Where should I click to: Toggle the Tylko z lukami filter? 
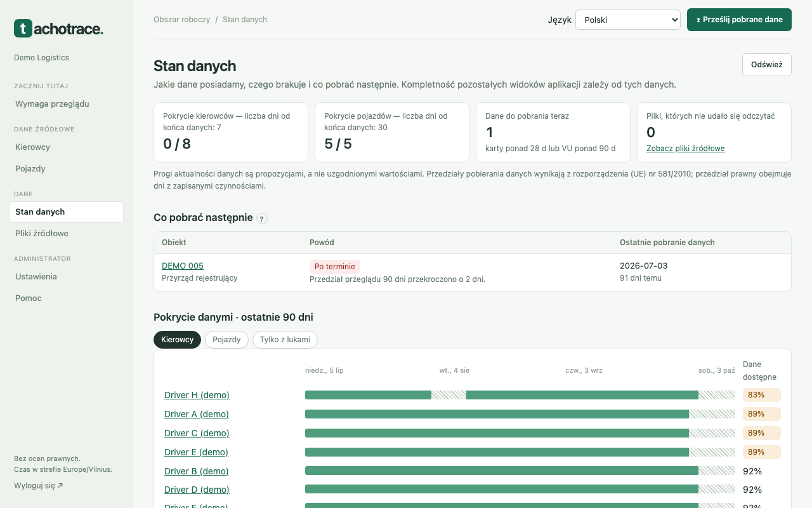click(285, 340)
